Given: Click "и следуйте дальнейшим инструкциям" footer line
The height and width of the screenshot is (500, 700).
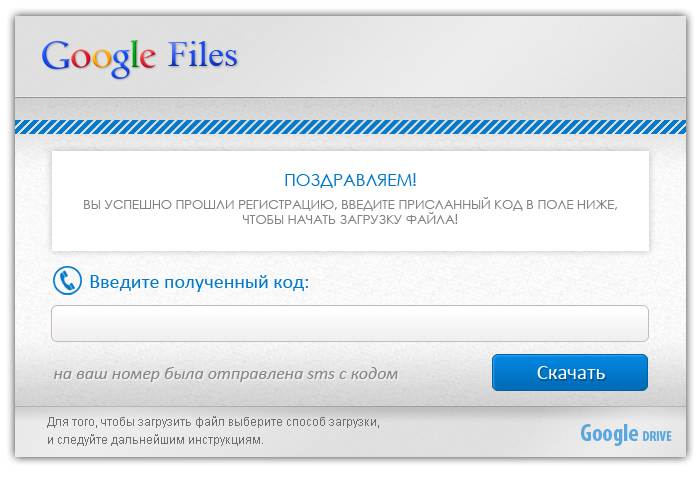Looking at the screenshot, I should (x=155, y=439).
